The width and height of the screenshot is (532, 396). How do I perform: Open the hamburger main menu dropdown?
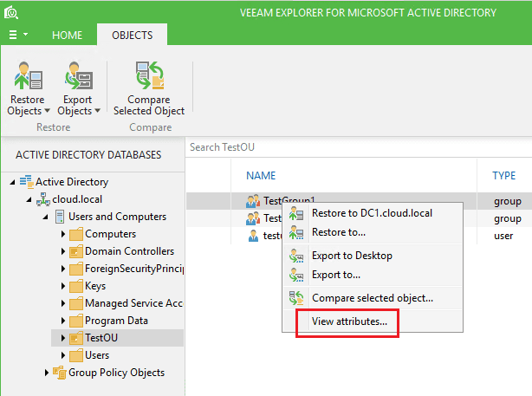tap(18, 35)
